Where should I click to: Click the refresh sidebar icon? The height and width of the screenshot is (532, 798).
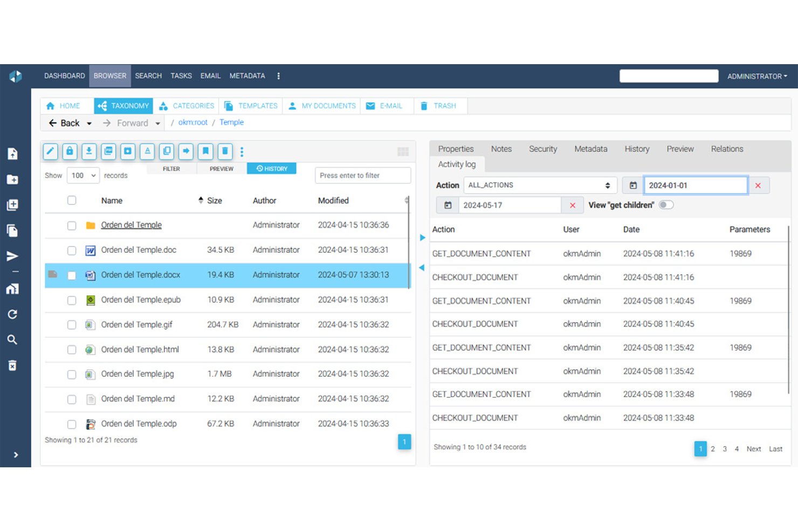tap(12, 314)
